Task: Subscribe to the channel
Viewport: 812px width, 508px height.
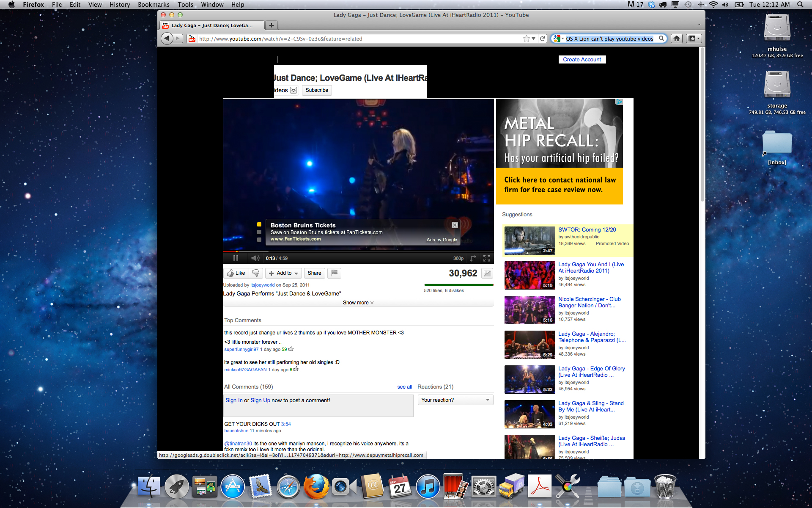Action: click(317, 90)
